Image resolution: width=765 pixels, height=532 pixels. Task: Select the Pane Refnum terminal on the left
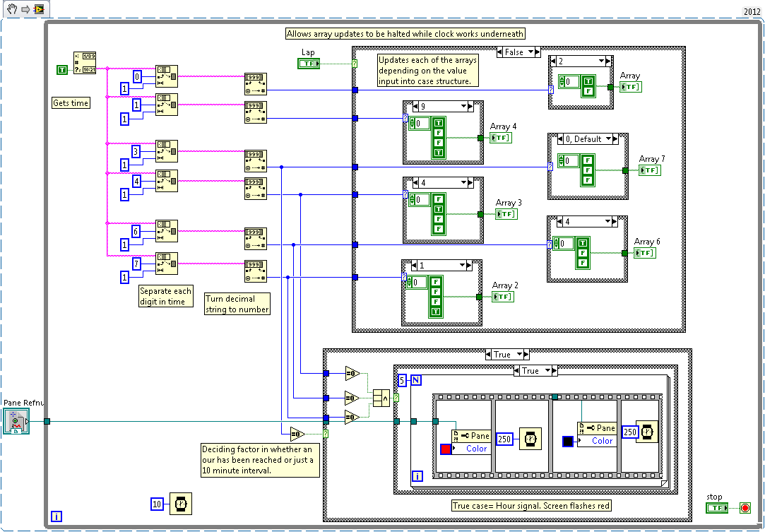[x=16, y=421]
